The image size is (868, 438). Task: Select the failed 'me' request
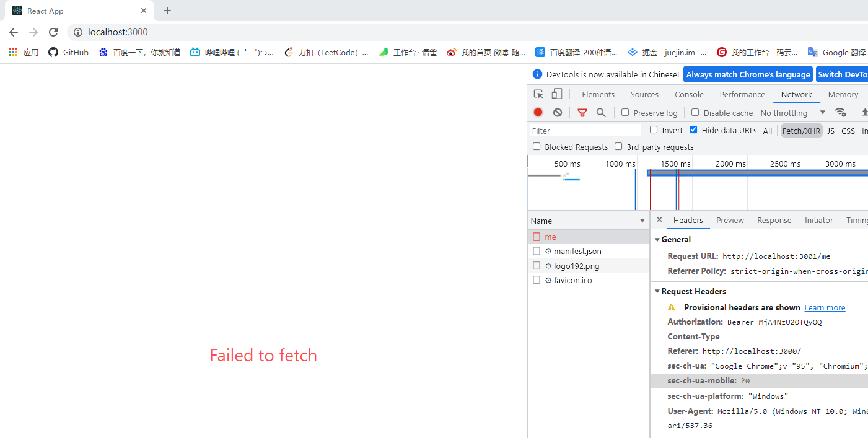pyautogui.click(x=589, y=237)
